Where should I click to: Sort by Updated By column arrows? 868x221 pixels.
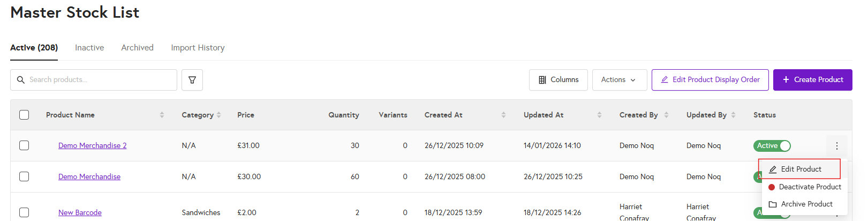(x=733, y=115)
